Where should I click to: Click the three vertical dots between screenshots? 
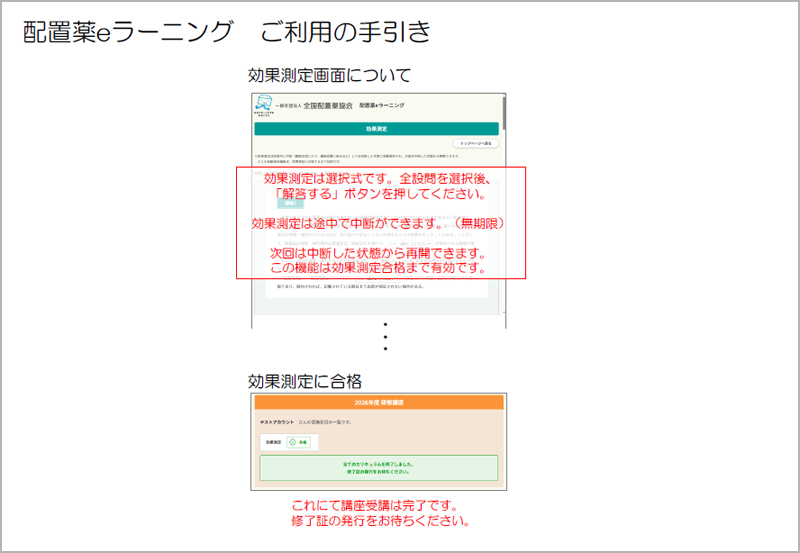(x=384, y=337)
